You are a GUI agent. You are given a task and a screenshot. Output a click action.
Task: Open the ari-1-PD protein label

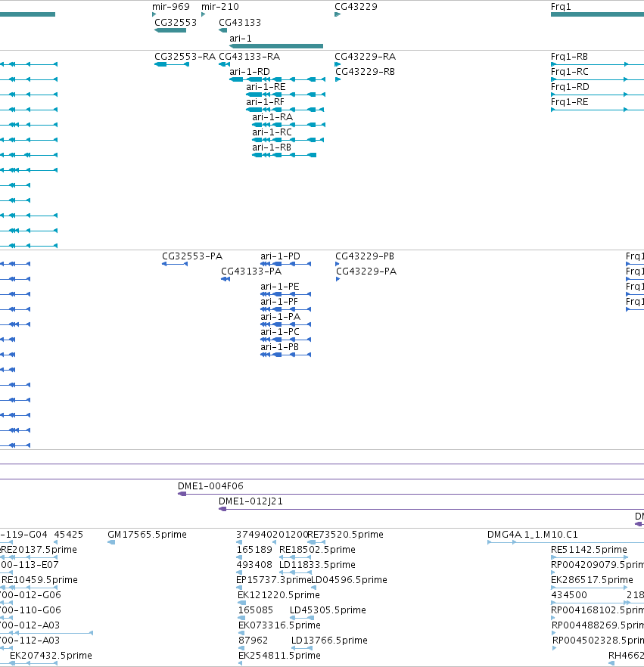(x=280, y=256)
